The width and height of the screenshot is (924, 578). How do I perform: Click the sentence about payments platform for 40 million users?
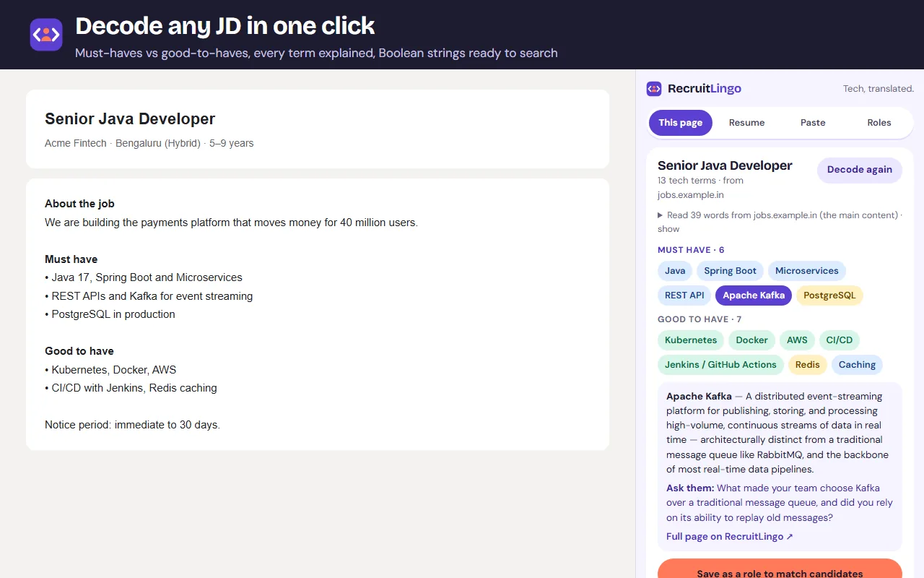[x=231, y=223]
